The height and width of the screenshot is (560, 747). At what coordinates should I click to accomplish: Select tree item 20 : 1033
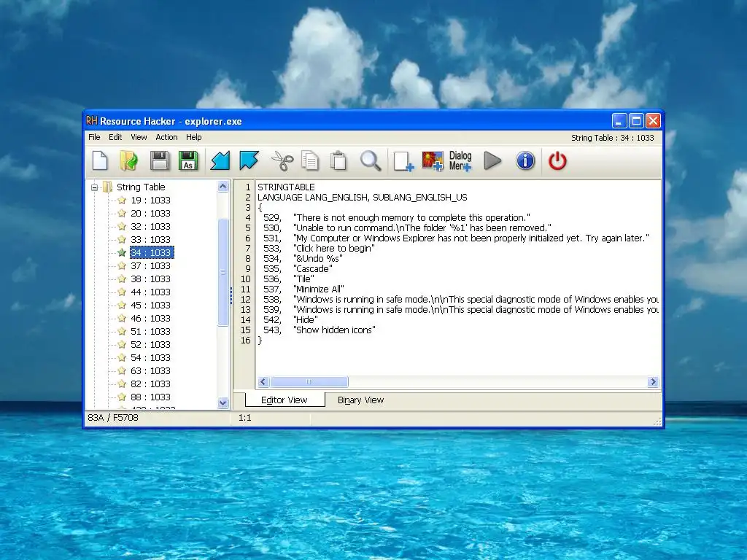[150, 214]
